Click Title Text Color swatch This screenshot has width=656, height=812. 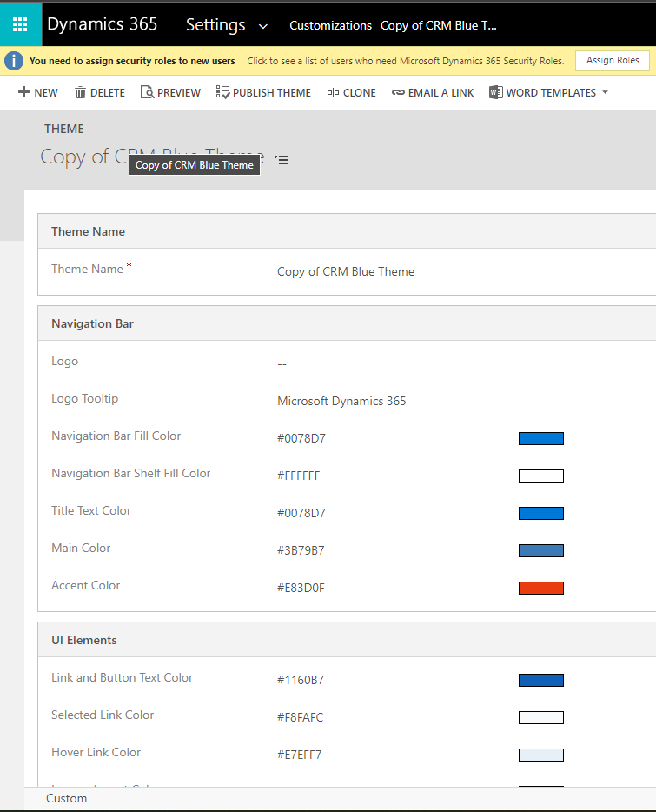click(541, 513)
